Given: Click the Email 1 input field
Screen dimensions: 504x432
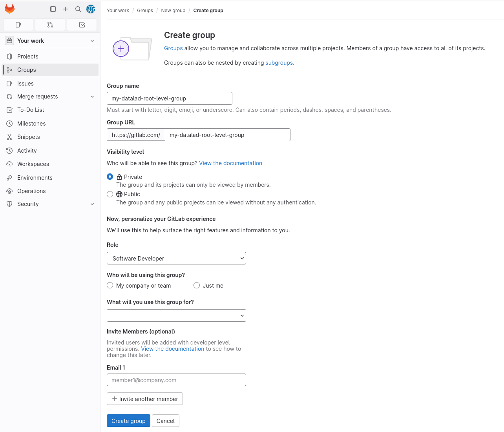Looking at the screenshot, I should 176,380.
